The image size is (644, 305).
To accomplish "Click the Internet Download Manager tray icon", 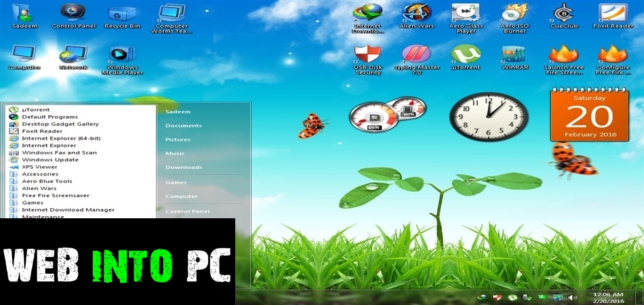I will pos(483,297).
